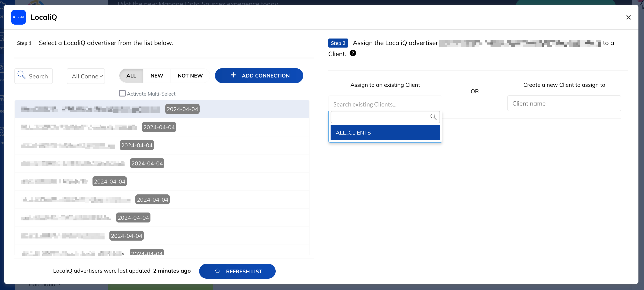Focus the client dropdown search box
Image resolution: width=644 pixels, height=290 pixels.
[385, 117]
